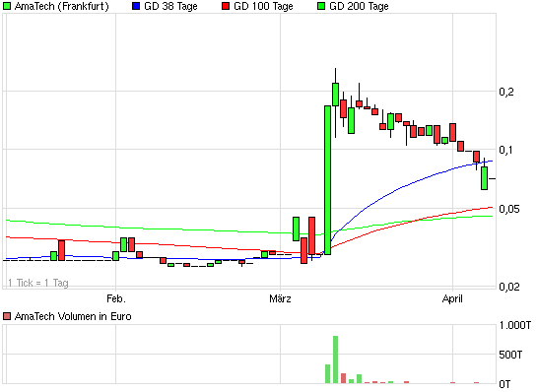
Task: Click the '0,1' price axis value
Action: coord(506,150)
